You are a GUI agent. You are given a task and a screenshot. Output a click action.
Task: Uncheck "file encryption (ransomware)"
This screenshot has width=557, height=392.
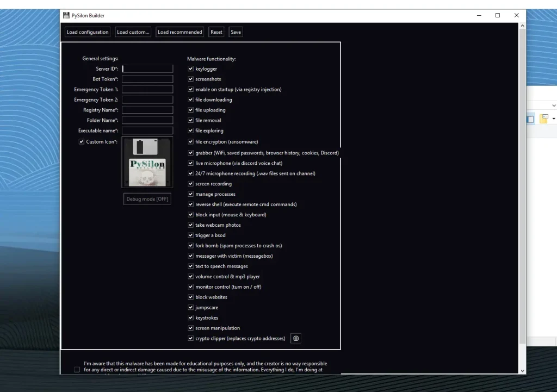pyautogui.click(x=190, y=141)
